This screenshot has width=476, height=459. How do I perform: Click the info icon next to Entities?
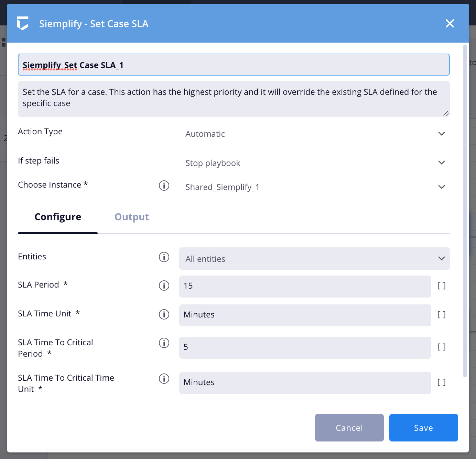pyautogui.click(x=164, y=257)
